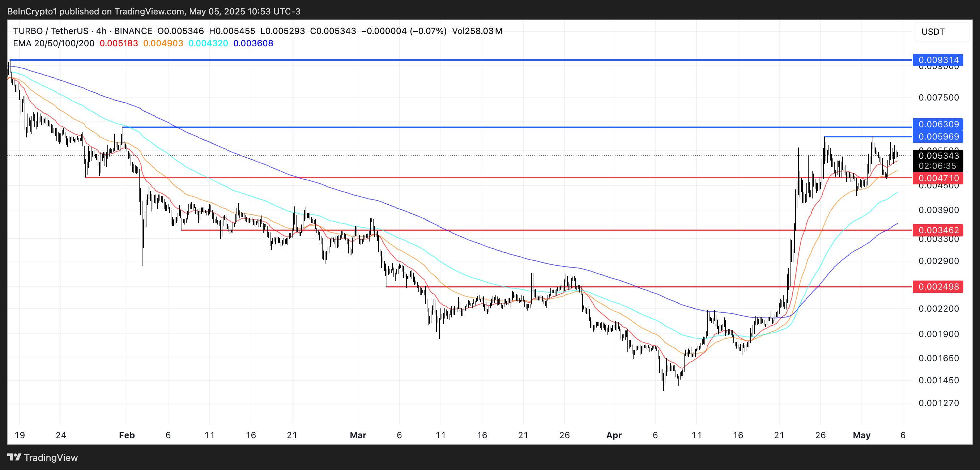Image resolution: width=980 pixels, height=470 pixels.
Task: Select the orange EMA value 0.004903
Action: click(163, 43)
